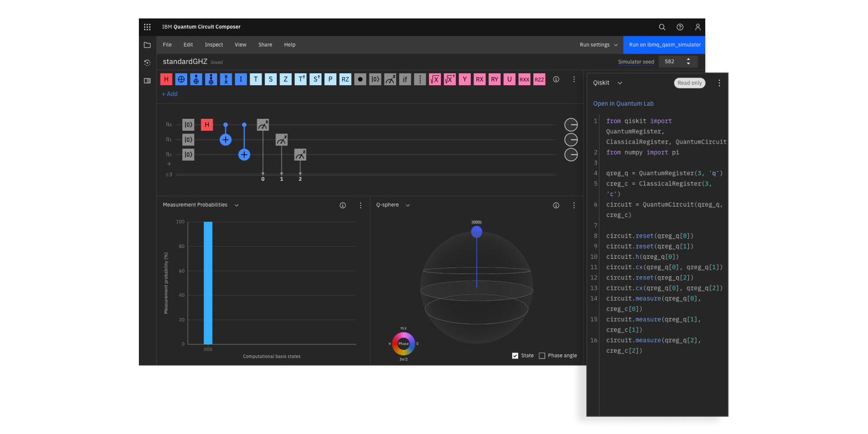The height and width of the screenshot is (434, 868).
Task: Open the app switcher grid icon
Action: [147, 27]
